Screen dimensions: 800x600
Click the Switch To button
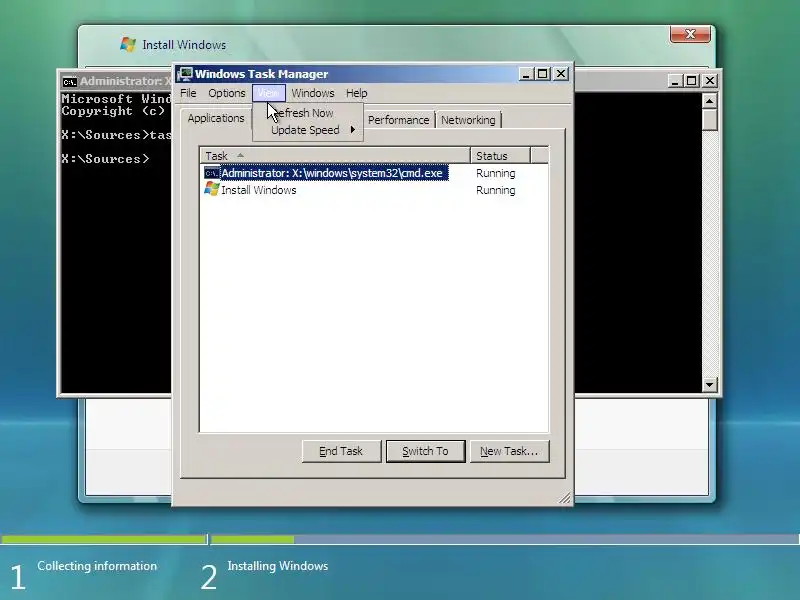tap(426, 452)
